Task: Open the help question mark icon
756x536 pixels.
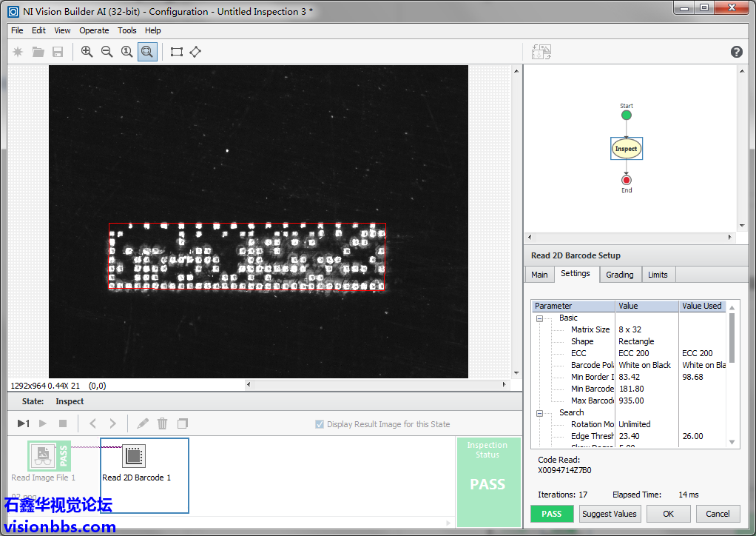Action: point(736,52)
